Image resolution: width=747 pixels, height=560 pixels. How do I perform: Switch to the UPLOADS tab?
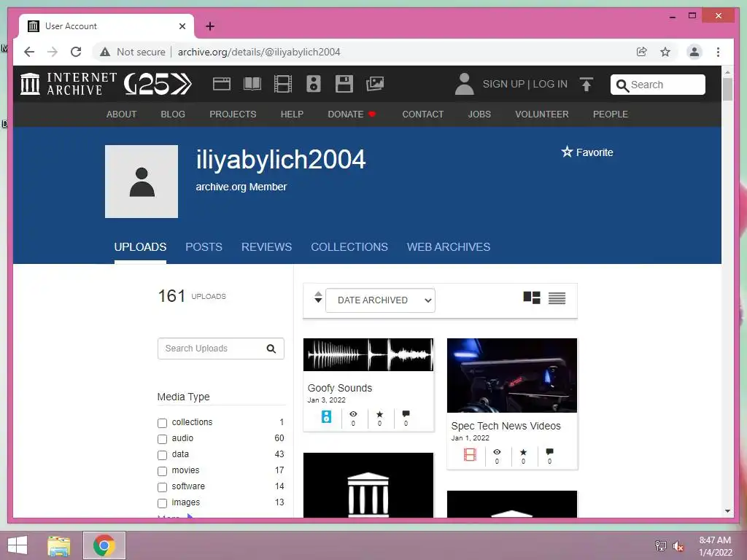click(x=140, y=246)
